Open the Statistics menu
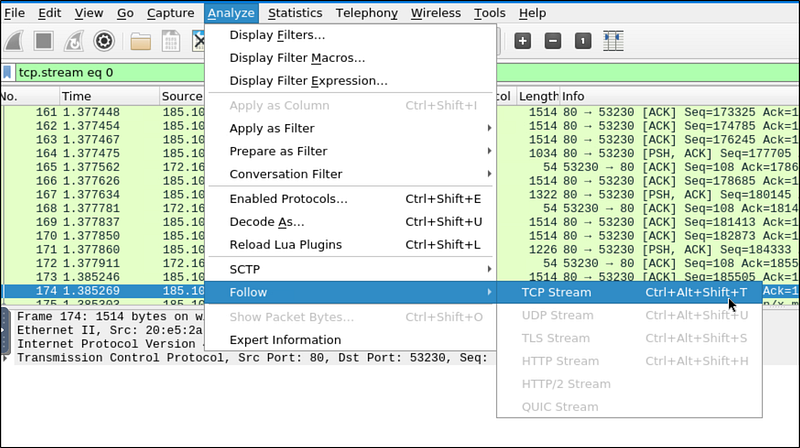This screenshot has height=448, width=800. (x=295, y=13)
